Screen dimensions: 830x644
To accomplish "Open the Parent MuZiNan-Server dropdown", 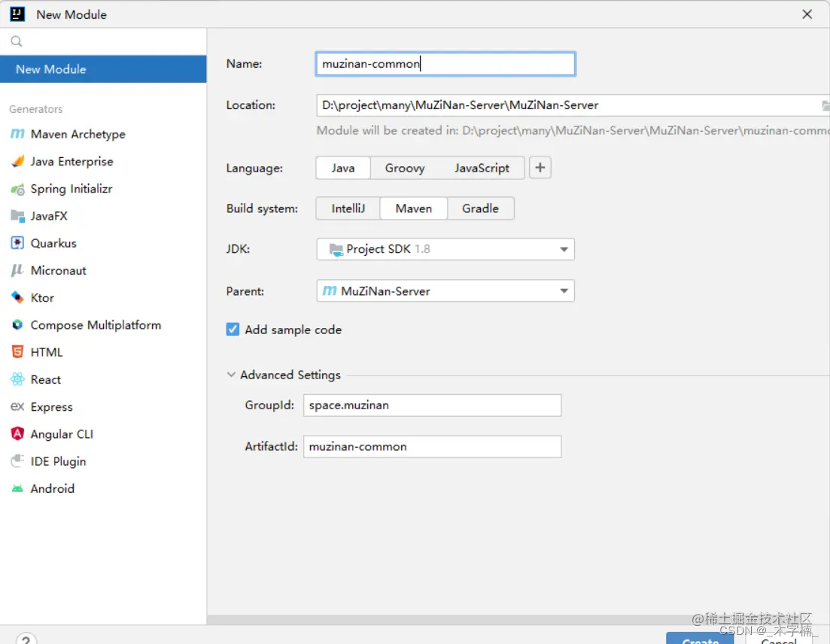I will pyautogui.click(x=445, y=291).
